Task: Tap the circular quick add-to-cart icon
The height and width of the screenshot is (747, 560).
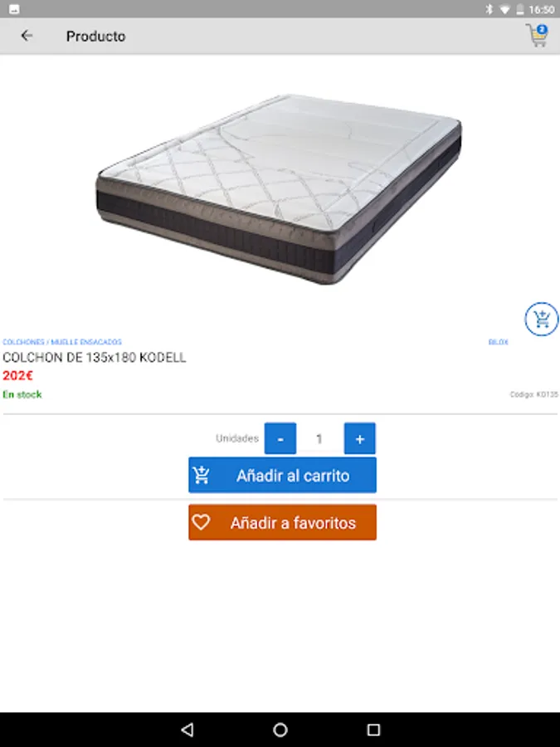Action: pyautogui.click(x=542, y=320)
